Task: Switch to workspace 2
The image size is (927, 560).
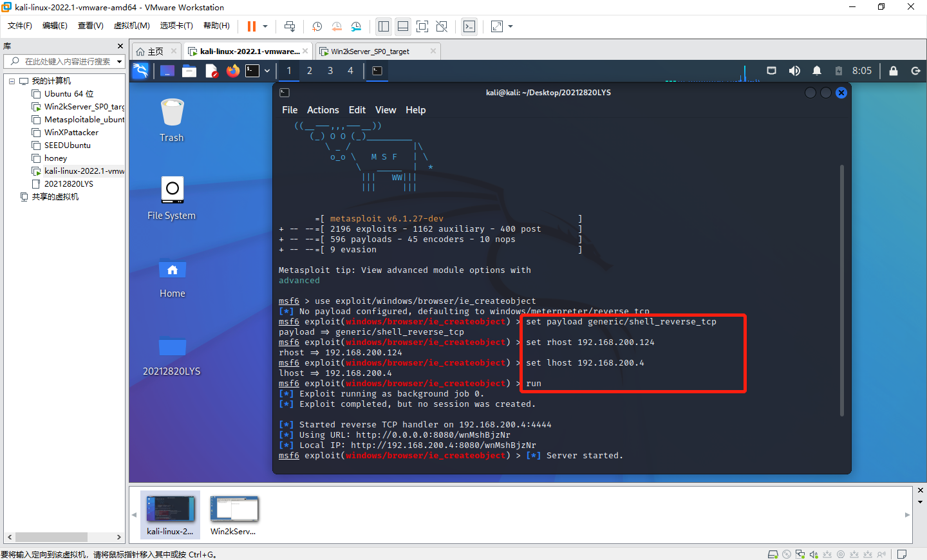Action: pyautogui.click(x=310, y=71)
